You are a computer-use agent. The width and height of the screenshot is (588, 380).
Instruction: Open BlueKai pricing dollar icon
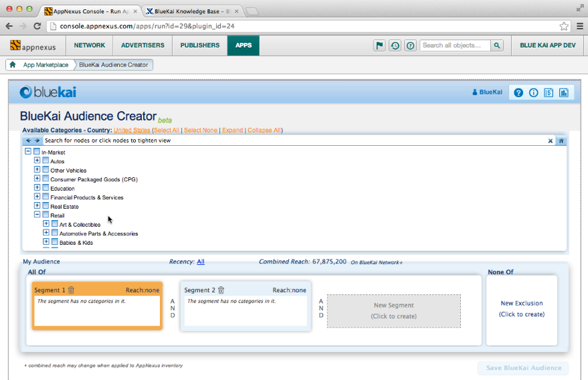(x=549, y=92)
